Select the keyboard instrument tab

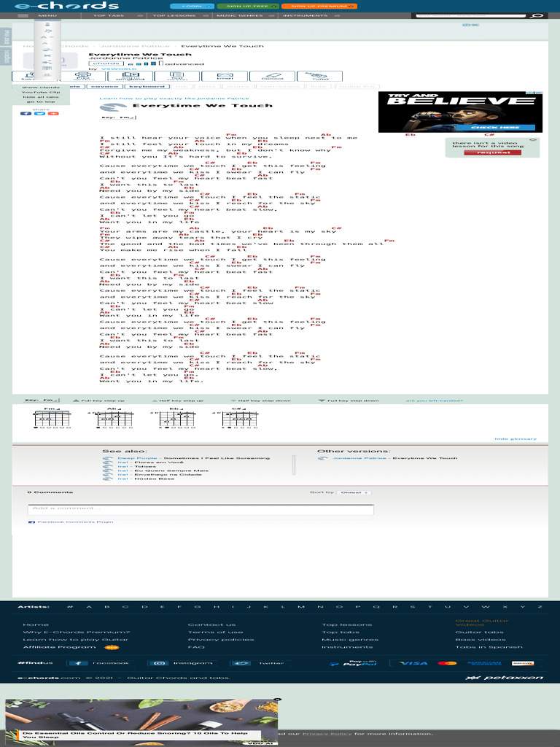coord(147,87)
